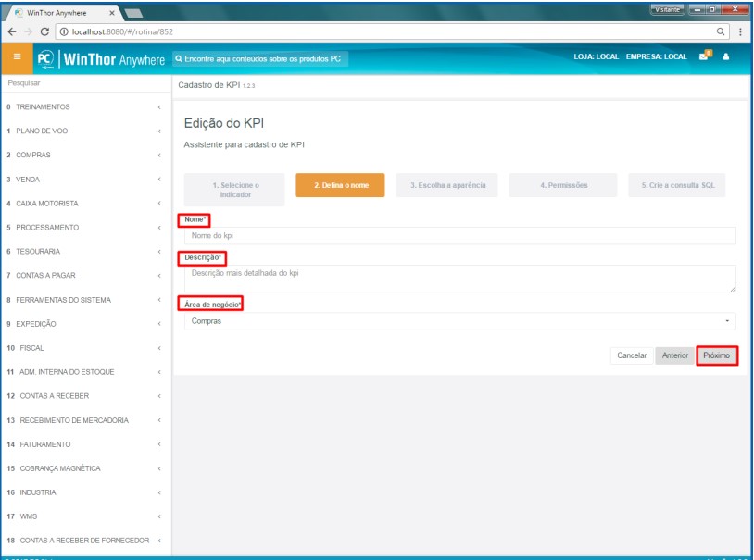This screenshot has width=754, height=560.
Task: Expand the PROCESSAMENTO menu
Action: [x=84, y=228]
